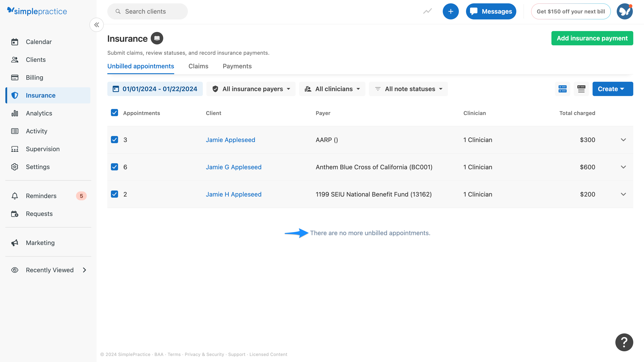The height and width of the screenshot is (362, 644).
Task: Switch to the Unbilled appointments tab
Action: pos(141,66)
